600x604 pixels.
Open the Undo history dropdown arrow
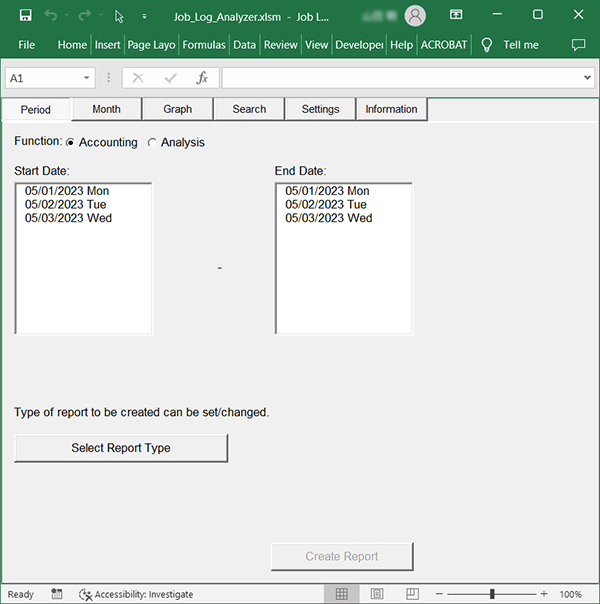66,15
